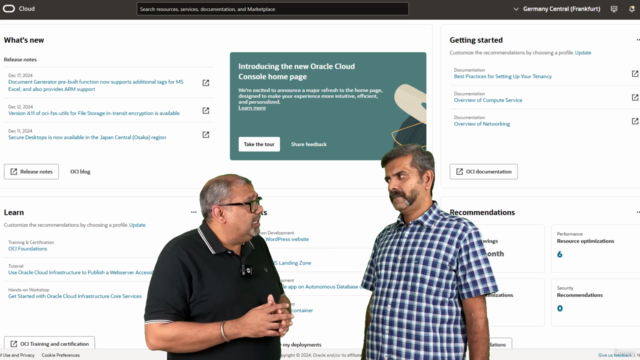Focus the search resources and services field
Screen dimensions: 640x360
(x=273, y=9)
